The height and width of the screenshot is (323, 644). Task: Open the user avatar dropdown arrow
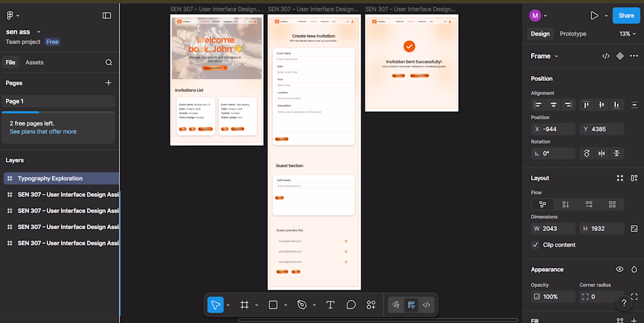click(546, 16)
